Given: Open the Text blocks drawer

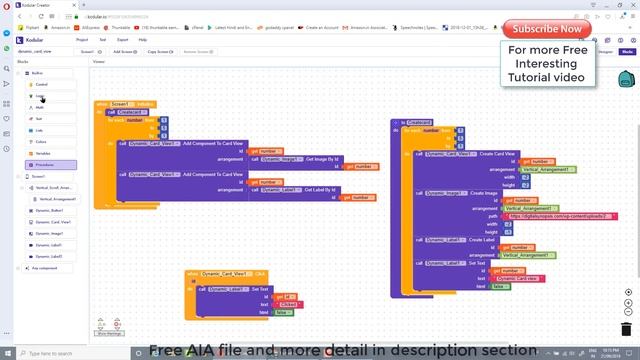Looking at the screenshot, I should [51, 119].
